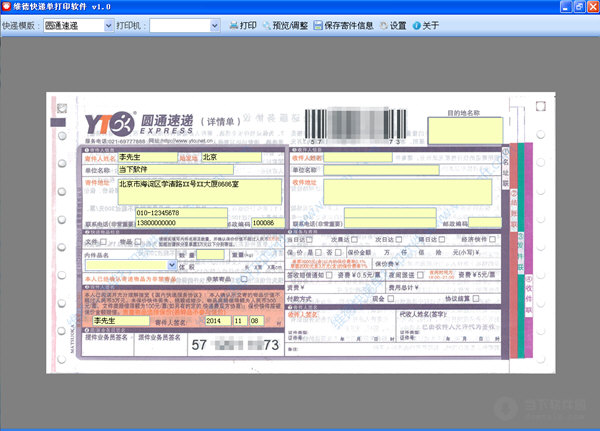Viewport: 600px width, 431px height.
Task: Check the 文件 document checkbox
Action: 103,242
